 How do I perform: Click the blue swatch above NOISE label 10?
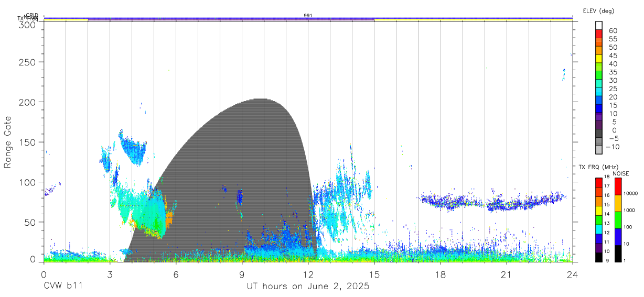point(618,237)
